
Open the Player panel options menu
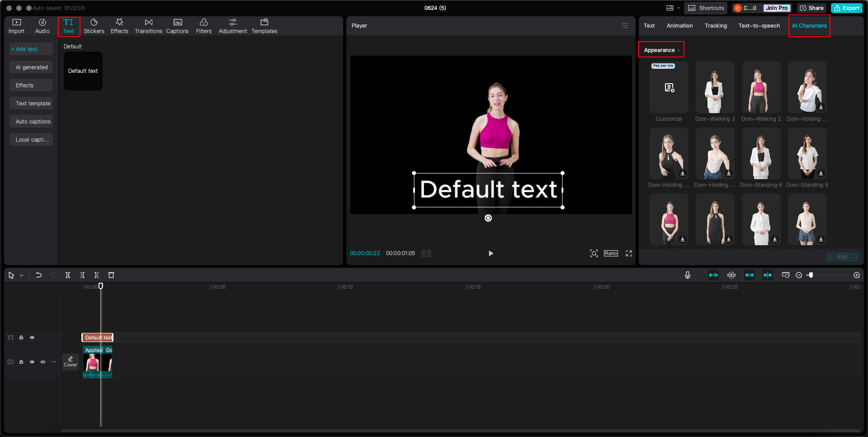pyautogui.click(x=625, y=26)
